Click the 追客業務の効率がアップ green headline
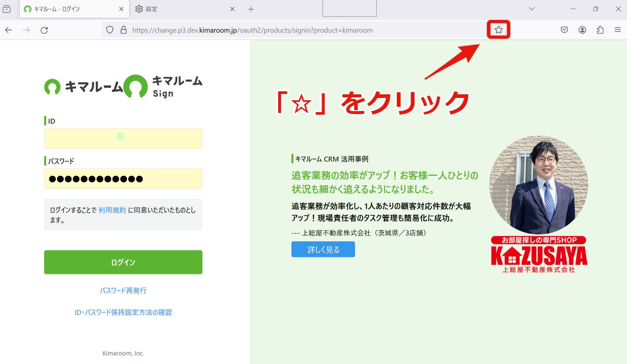The width and height of the screenshot is (627, 364). pos(385,182)
